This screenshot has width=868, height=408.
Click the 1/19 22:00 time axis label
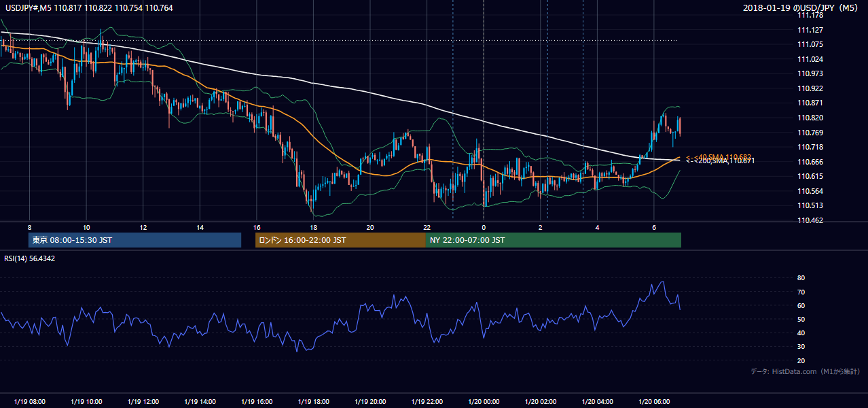[x=427, y=402]
